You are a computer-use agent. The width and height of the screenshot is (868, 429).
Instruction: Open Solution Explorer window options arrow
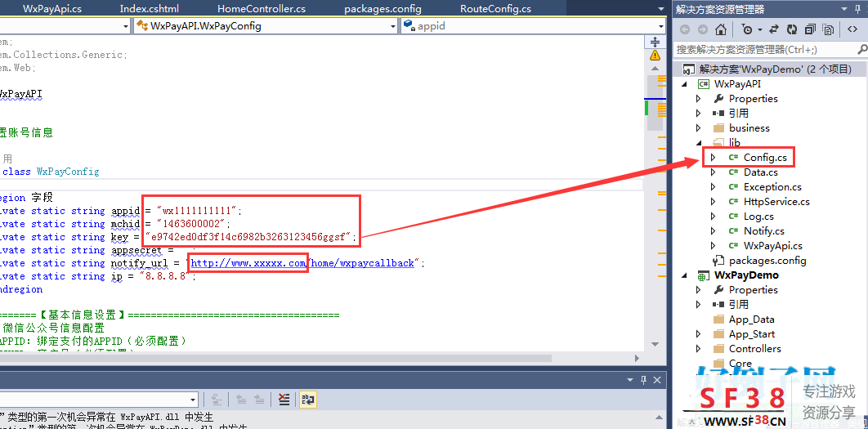coord(844,9)
